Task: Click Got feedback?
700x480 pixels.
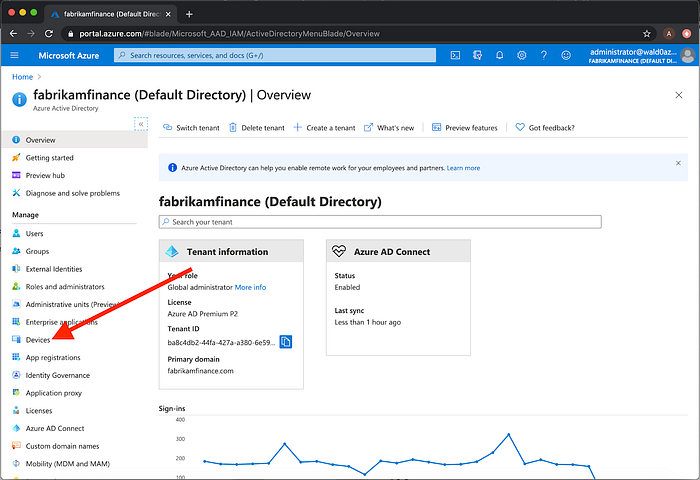Action: tap(545, 128)
